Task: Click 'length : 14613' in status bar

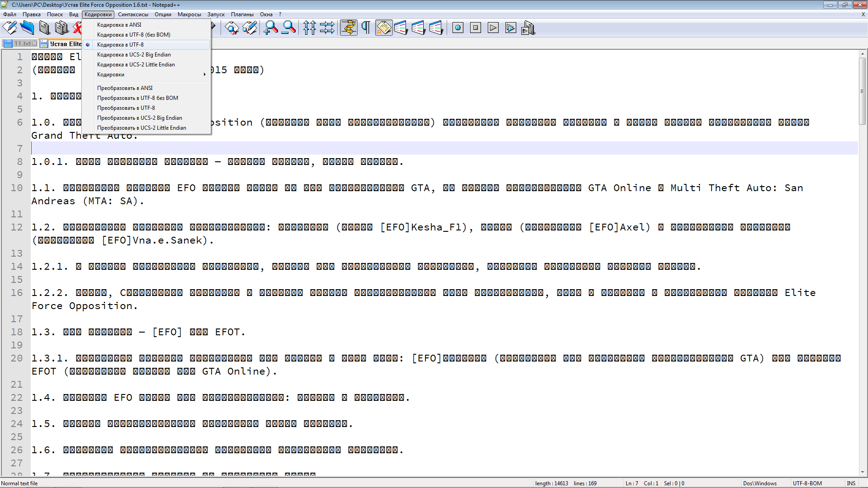Action: [x=552, y=483]
